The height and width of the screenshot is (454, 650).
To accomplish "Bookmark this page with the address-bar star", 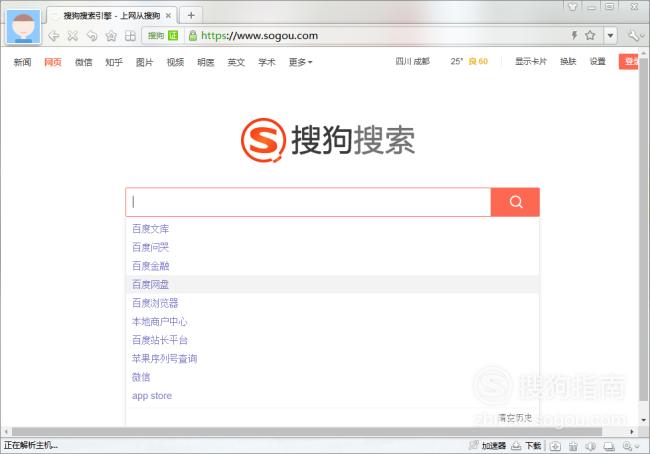I will point(590,35).
